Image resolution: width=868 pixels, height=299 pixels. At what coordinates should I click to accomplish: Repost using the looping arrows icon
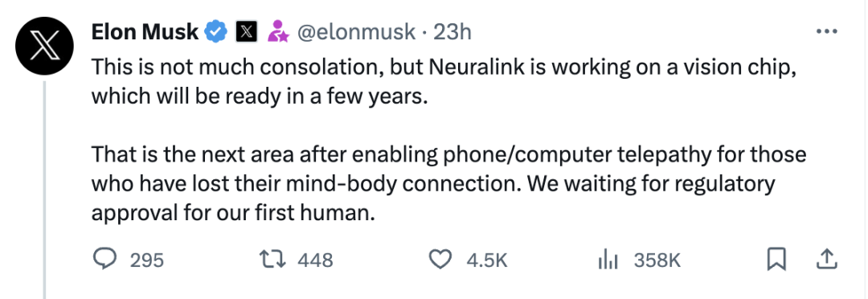(x=273, y=259)
